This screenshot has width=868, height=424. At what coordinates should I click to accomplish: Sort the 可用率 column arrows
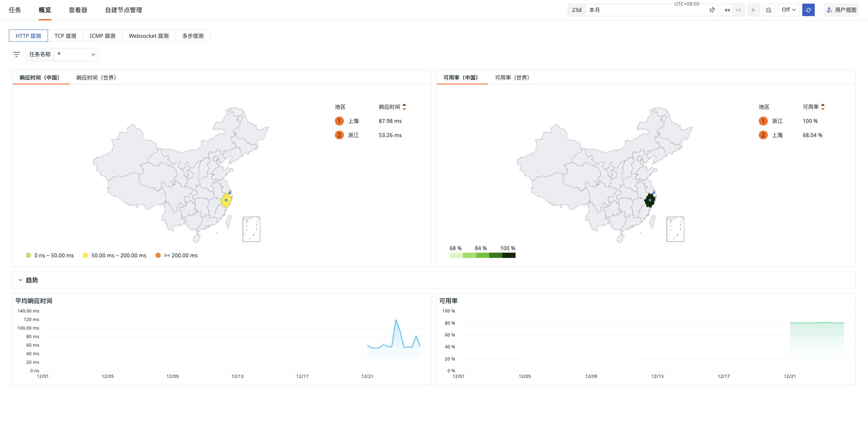click(x=823, y=107)
